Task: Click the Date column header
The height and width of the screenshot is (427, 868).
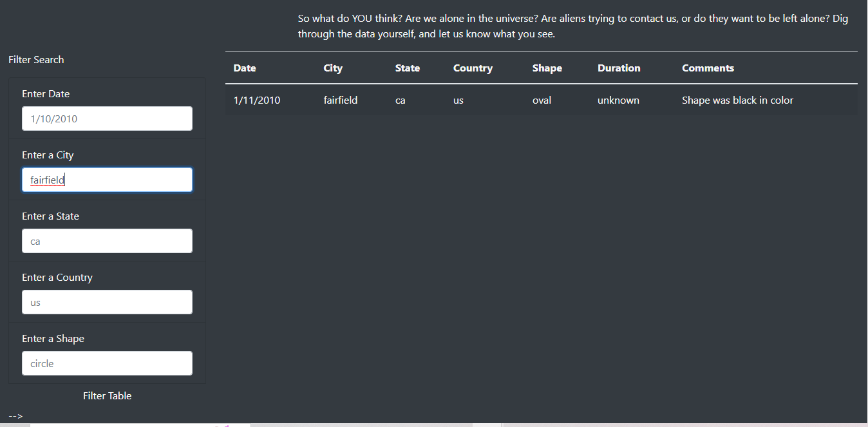Action: tap(245, 68)
